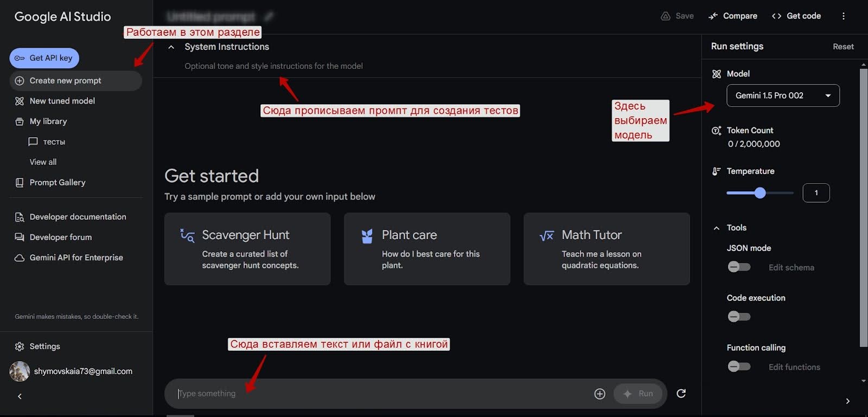This screenshot has height=417, width=868.
Task: Click the Math Tutor square-root icon
Action: [547, 236]
